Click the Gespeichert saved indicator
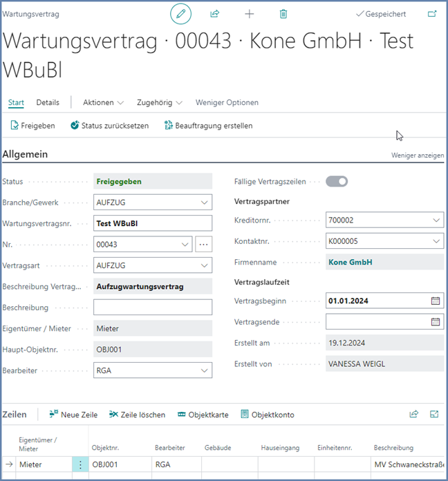This screenshot has height=481, width=448. point(381,14)
